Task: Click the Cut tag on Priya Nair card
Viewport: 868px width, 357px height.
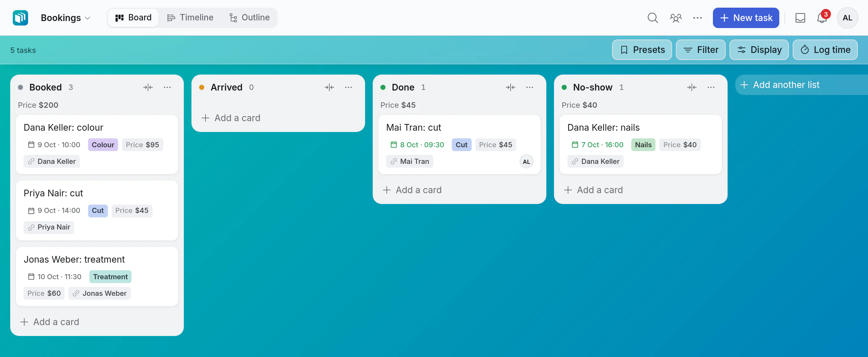Action: [x=98, y=211]
